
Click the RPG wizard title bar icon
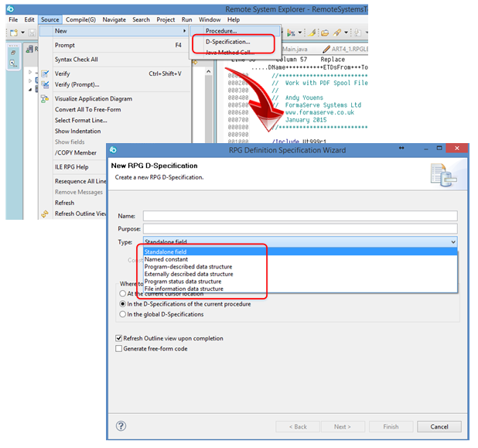(x=113, y=149)
